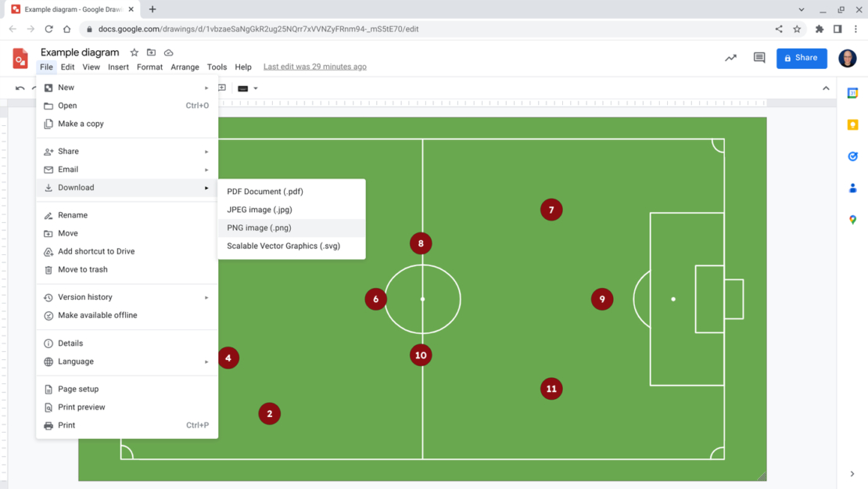Viewport: 868px width, 489px height.
Task: Click the undo arrow icon
Action: [x=20, y=88]
